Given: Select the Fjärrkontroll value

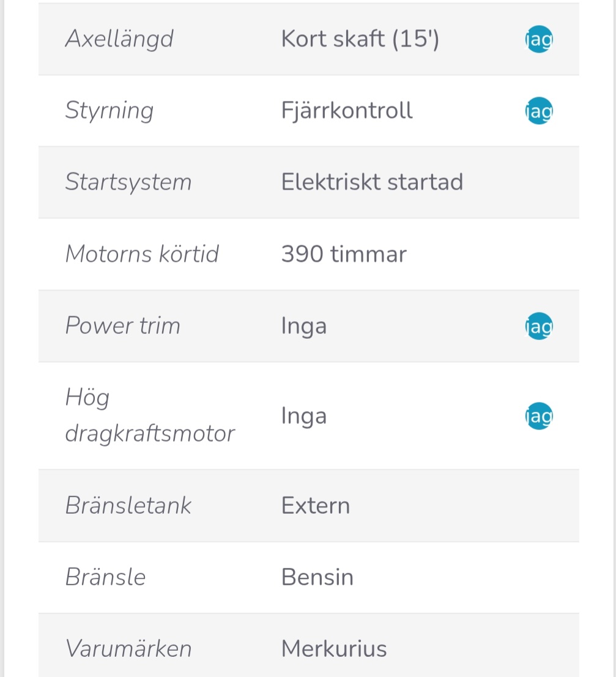Looking at the screenshot, I should [x=347, y=111].
